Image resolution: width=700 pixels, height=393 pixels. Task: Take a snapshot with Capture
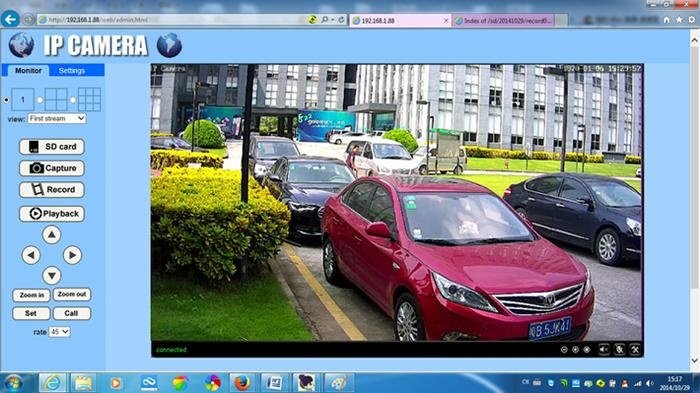[x=52, y=168]
